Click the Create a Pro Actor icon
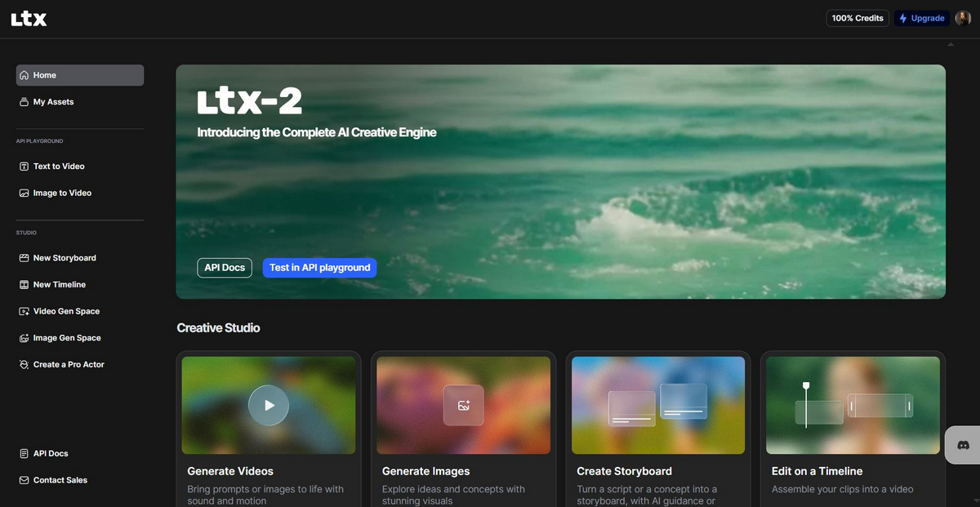Viewport: 980px width, 507px height. pyautogui.click(x=24, y=365)
